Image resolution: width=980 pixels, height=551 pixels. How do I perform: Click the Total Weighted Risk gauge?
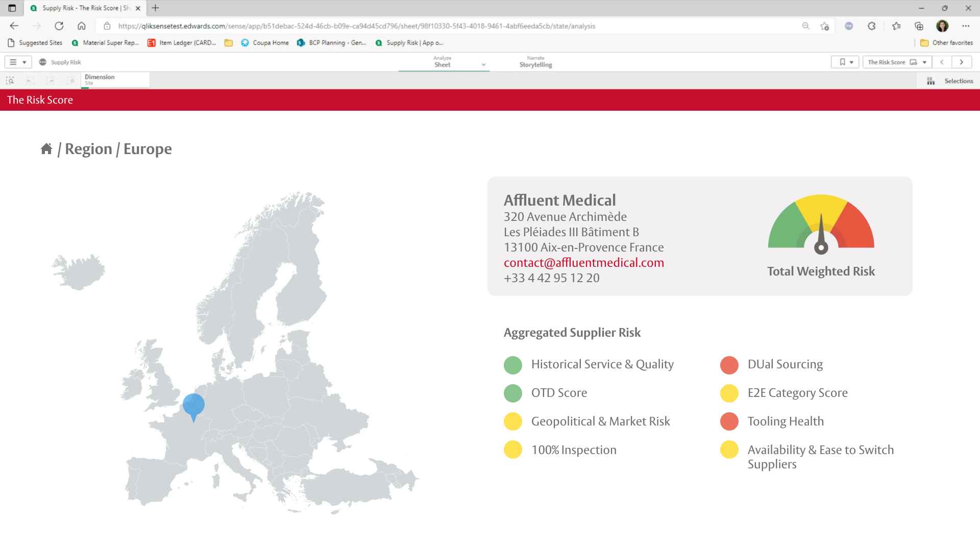(821, 225)
